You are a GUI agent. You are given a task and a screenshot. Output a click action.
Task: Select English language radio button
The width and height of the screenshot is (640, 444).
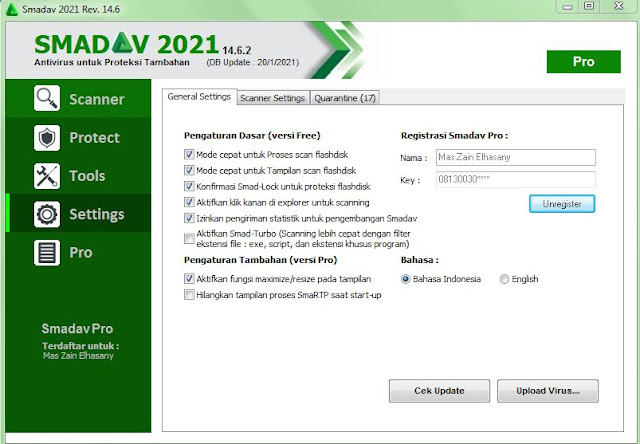[x=504, y=280]
